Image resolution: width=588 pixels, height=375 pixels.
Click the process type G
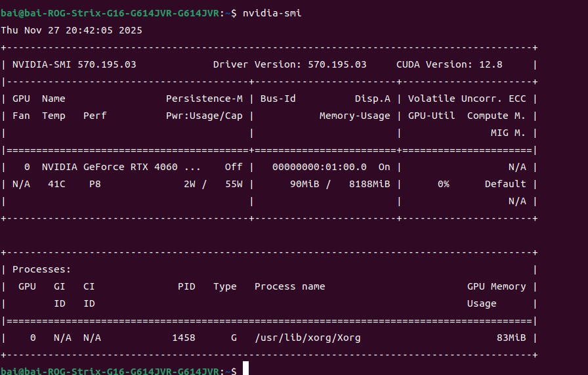(x=234, y=338)
